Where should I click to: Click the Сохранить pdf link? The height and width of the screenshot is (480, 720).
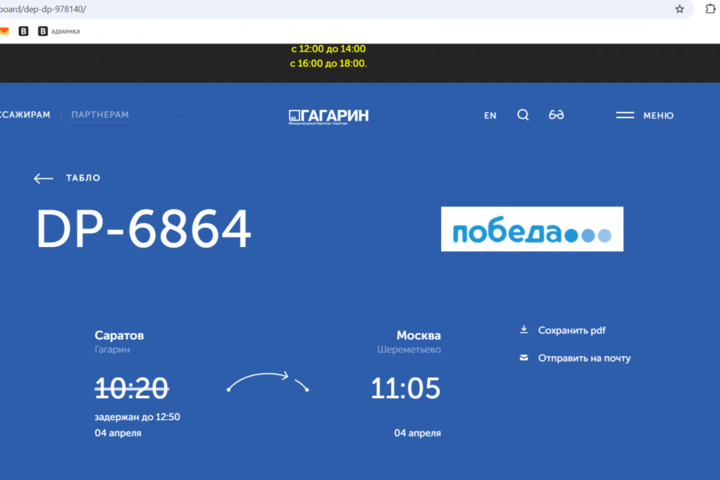(572, 330)
